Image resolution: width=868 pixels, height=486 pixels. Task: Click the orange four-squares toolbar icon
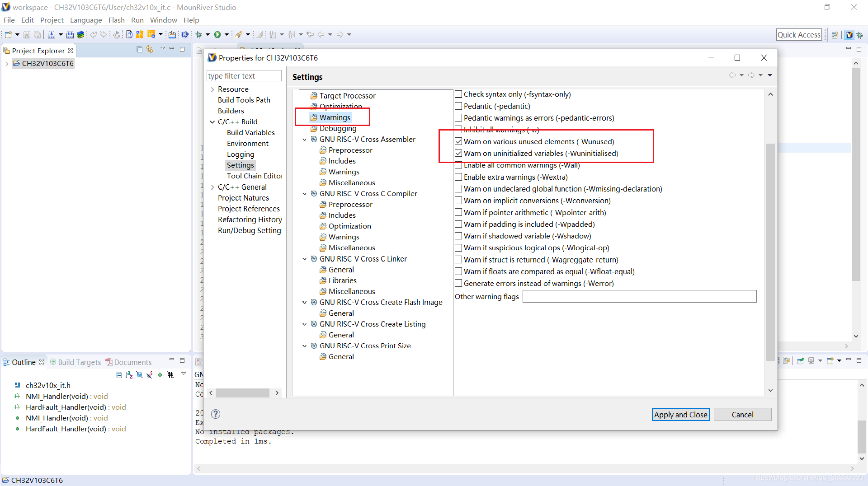(x=140, y=35)
